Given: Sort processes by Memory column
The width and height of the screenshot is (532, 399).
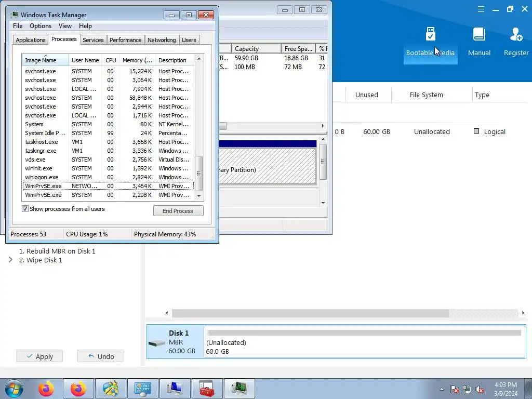Looking at the screenshot, I should click(x=137, y=60).
